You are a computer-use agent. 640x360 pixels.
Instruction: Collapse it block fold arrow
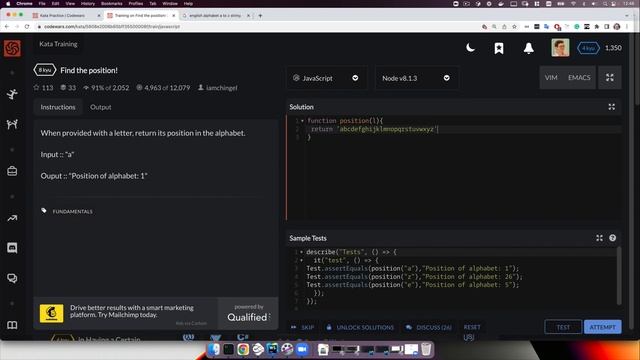tap(302, 260)
